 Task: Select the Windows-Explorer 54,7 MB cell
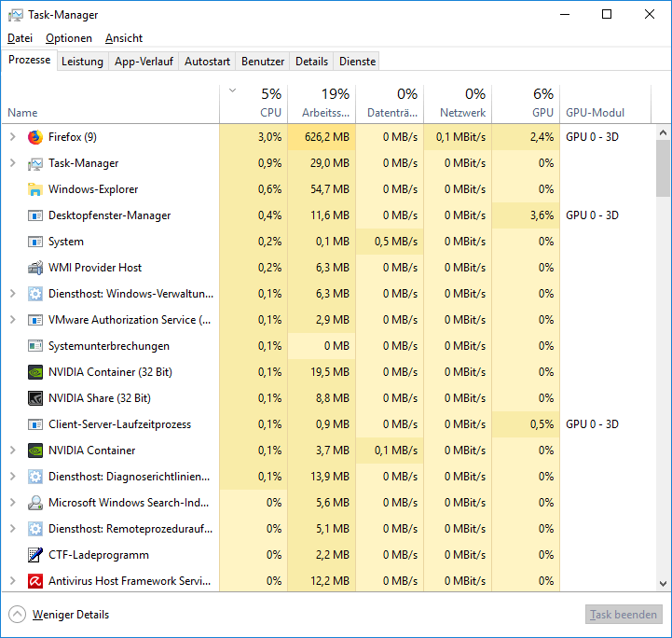pyautogui.click(x=322, y=189)
